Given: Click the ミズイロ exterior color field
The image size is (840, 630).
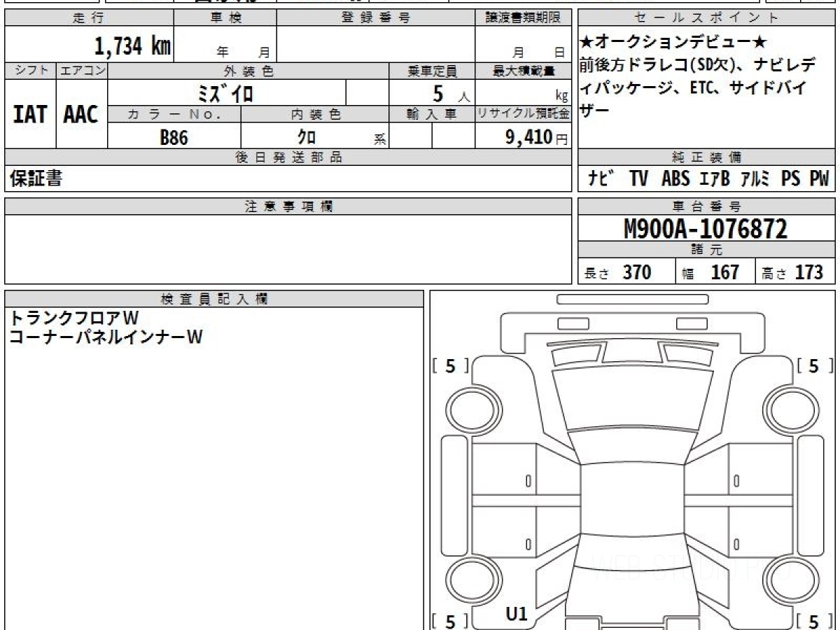Looking at the screenshot, I should coord(226,93).
